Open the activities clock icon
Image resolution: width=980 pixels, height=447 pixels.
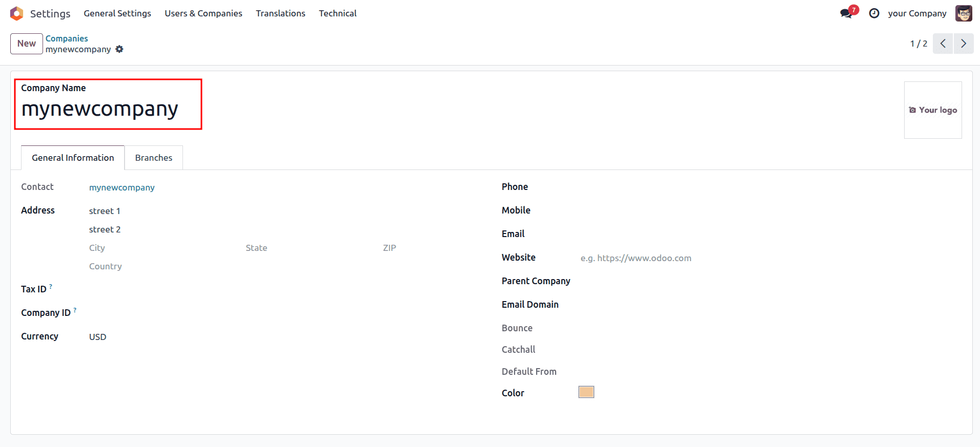point(874,13)
